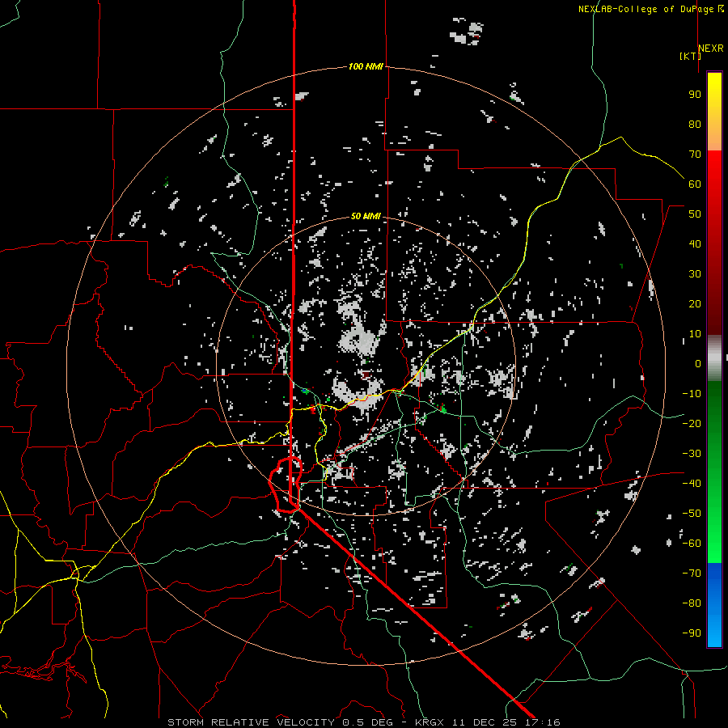Click the -80 value on the velocity scale

tap(692, 603)
